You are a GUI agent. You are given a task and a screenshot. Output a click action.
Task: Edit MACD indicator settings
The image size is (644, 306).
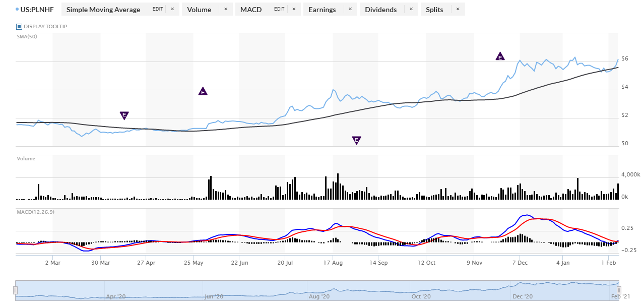[279, 9]
